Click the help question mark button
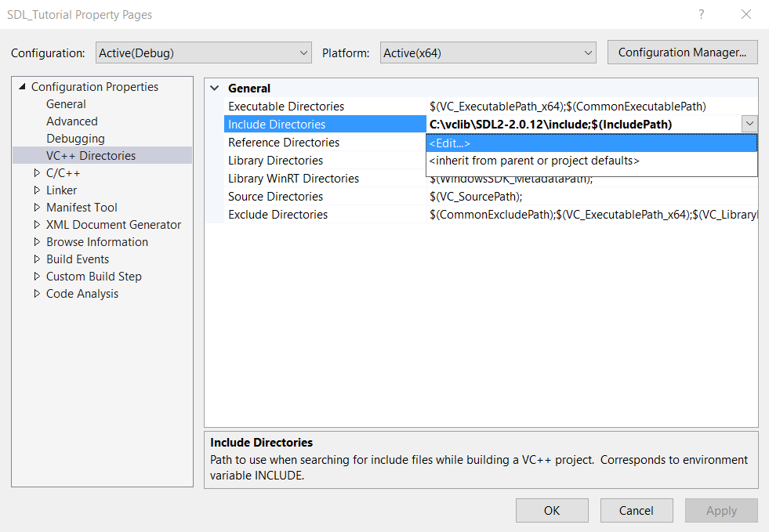769x532 pixels. point(702,14)
